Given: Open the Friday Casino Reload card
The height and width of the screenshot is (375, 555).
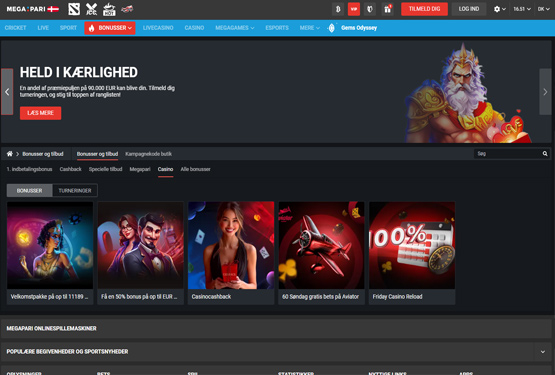Looking at the screenshot, I should (x=412, y=253).
